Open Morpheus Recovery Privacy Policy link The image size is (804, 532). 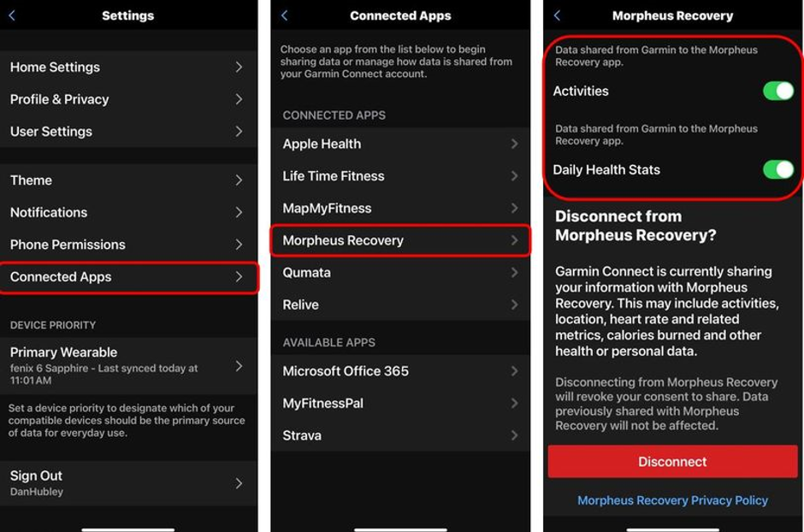[x=672, y=500]
